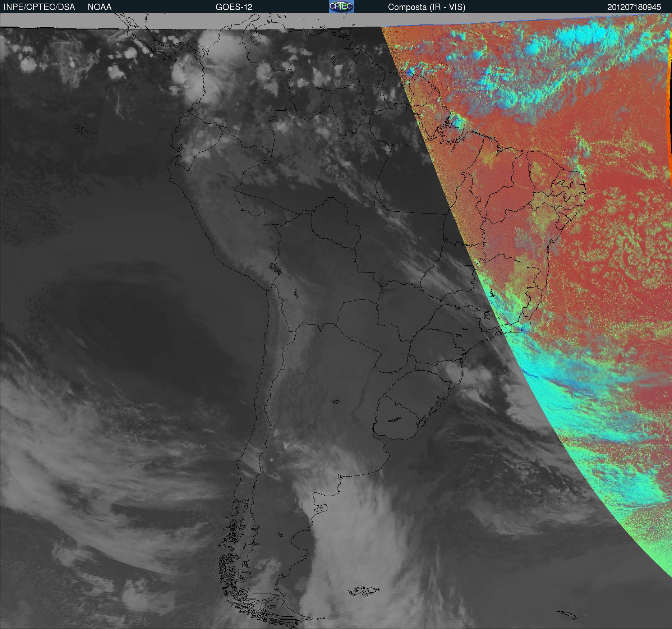Click the 201207180945 timestamp
This screenshot has height=629, width=672.
634,7
